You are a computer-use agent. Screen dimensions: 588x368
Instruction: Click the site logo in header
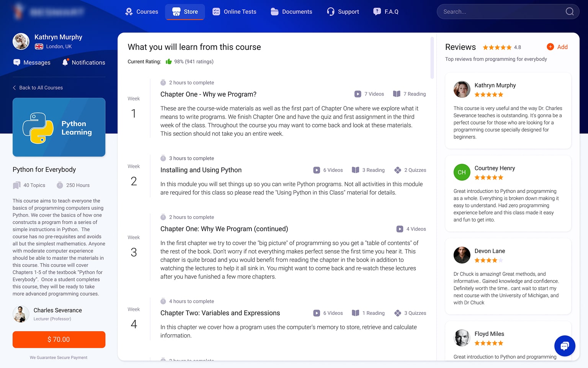[x=48, y=11]
